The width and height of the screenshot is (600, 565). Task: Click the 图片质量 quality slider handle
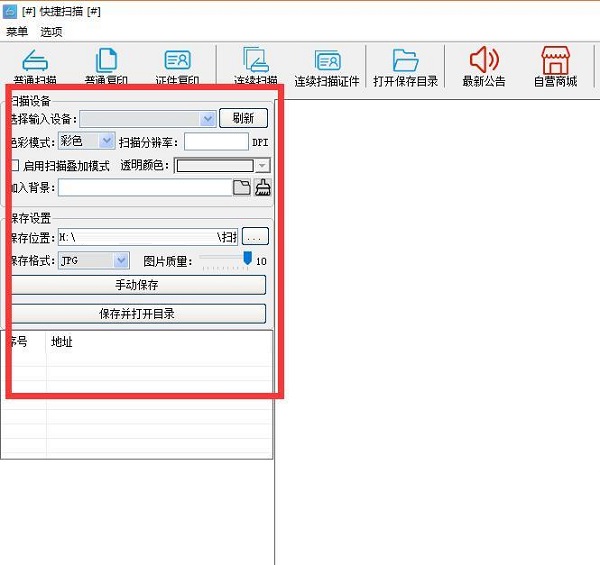pos(248,258)
